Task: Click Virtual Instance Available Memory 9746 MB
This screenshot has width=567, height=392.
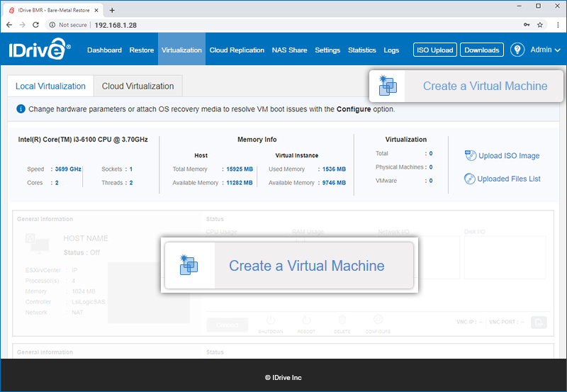Action: click(x=334, y=183)
